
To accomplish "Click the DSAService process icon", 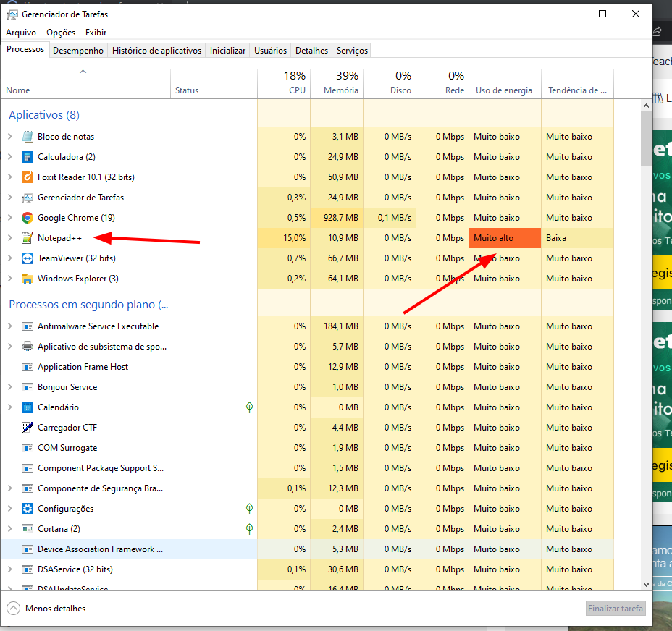I will point(28,569).
